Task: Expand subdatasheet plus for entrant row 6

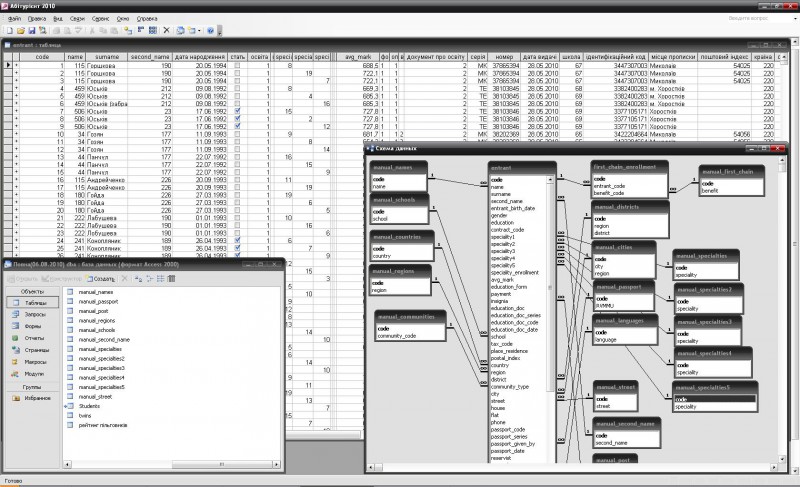Action: coord(16,104)
